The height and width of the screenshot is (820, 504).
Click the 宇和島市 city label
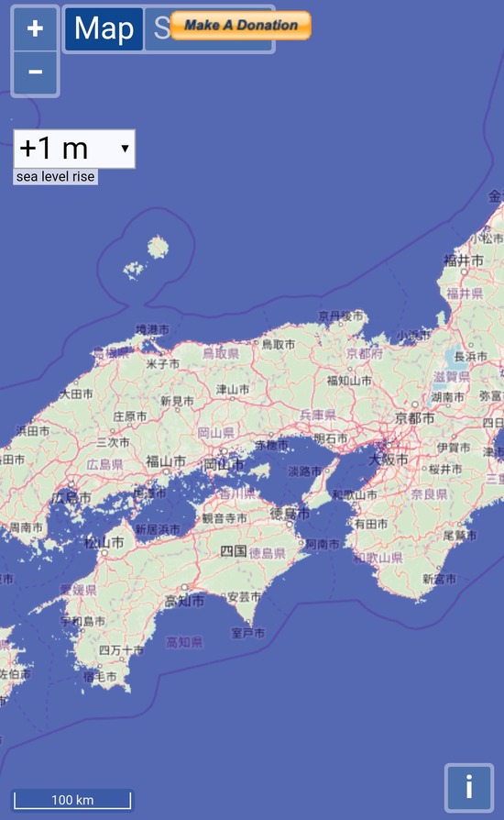pos(82,621)
